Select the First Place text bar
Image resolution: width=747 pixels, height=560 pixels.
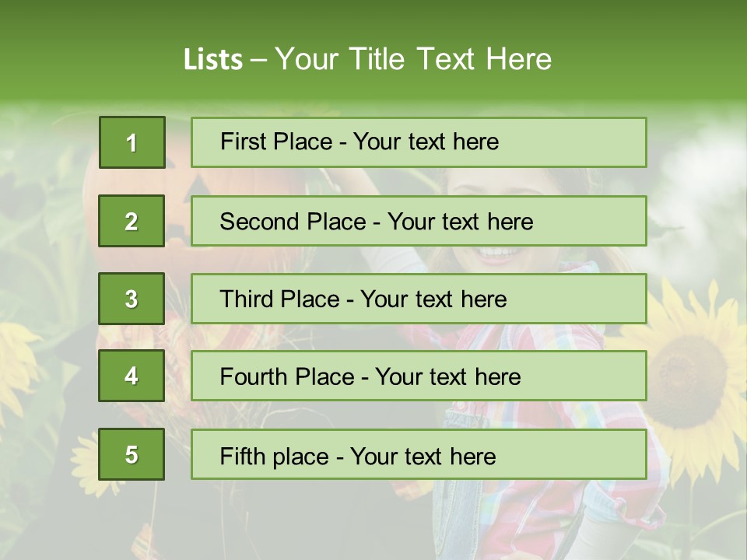pos(419,142)
